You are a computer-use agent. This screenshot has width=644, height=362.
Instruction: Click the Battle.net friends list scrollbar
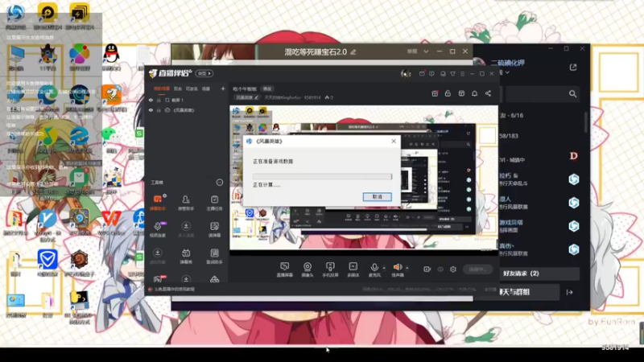point(586,123)
